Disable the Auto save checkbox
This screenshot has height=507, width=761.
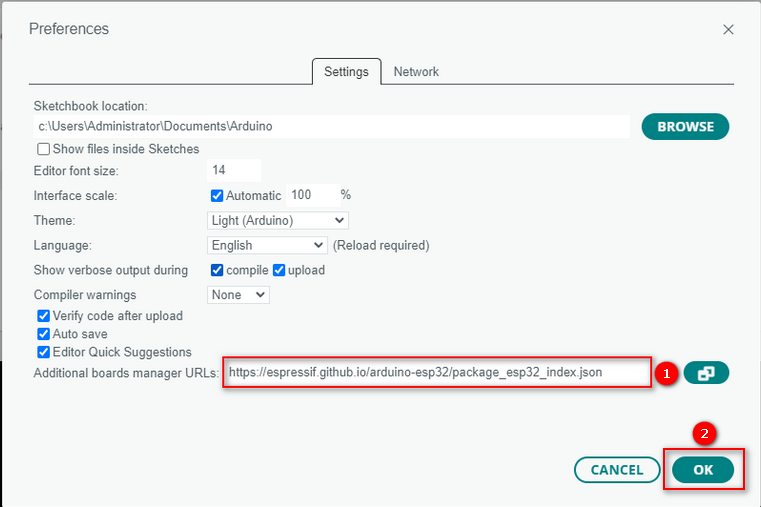pos(43,334)
